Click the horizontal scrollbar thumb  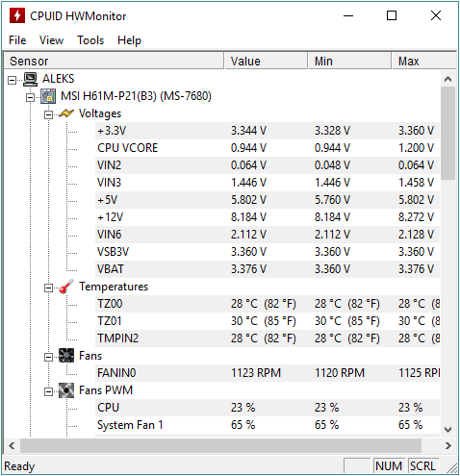[220, 445]
